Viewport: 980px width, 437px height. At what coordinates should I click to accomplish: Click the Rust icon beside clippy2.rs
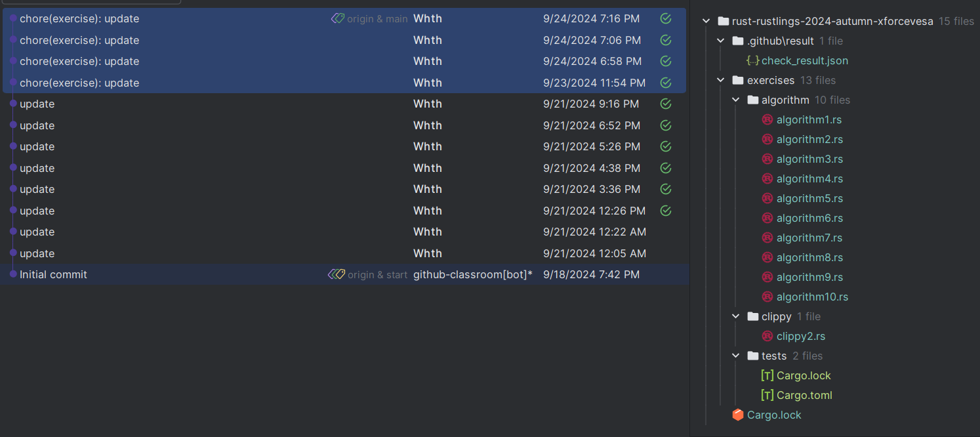[767, 337]
